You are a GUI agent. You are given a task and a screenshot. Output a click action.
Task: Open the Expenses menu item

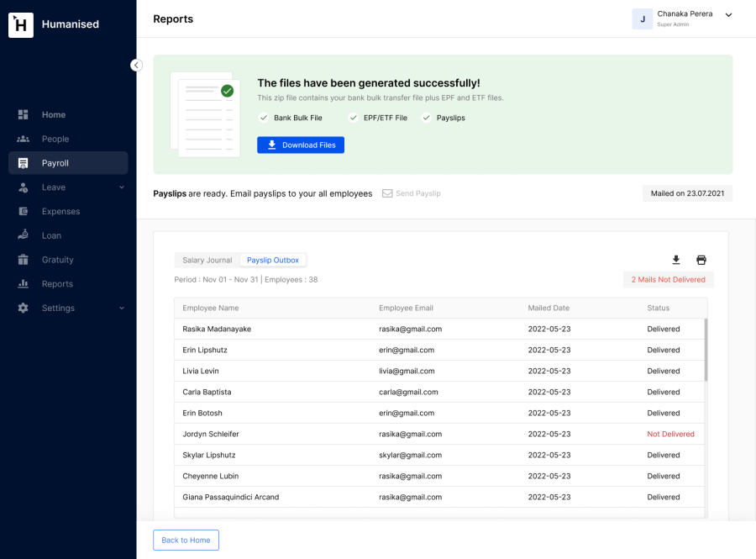(68, 211)
